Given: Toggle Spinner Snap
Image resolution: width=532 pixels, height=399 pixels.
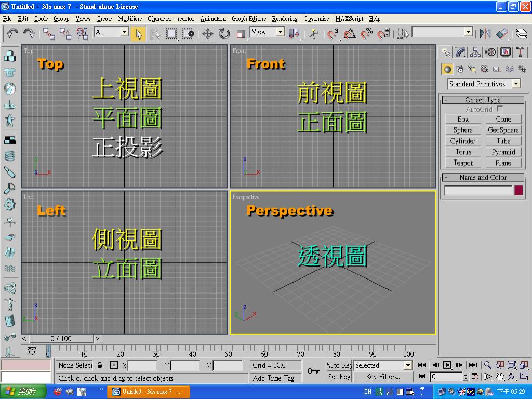Looking at the screenshot, I should (x=384, y=34).
